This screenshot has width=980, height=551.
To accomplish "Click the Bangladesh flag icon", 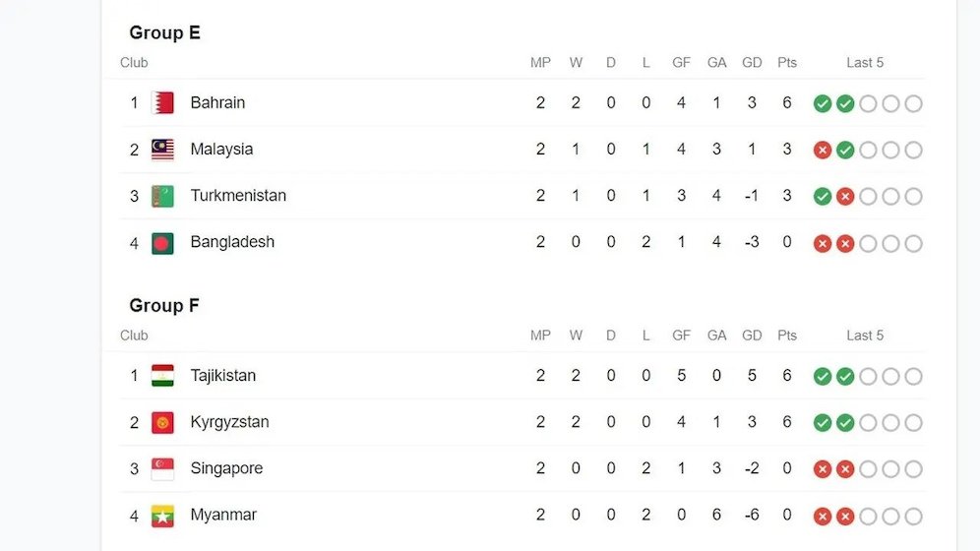I will click(162, 243).
